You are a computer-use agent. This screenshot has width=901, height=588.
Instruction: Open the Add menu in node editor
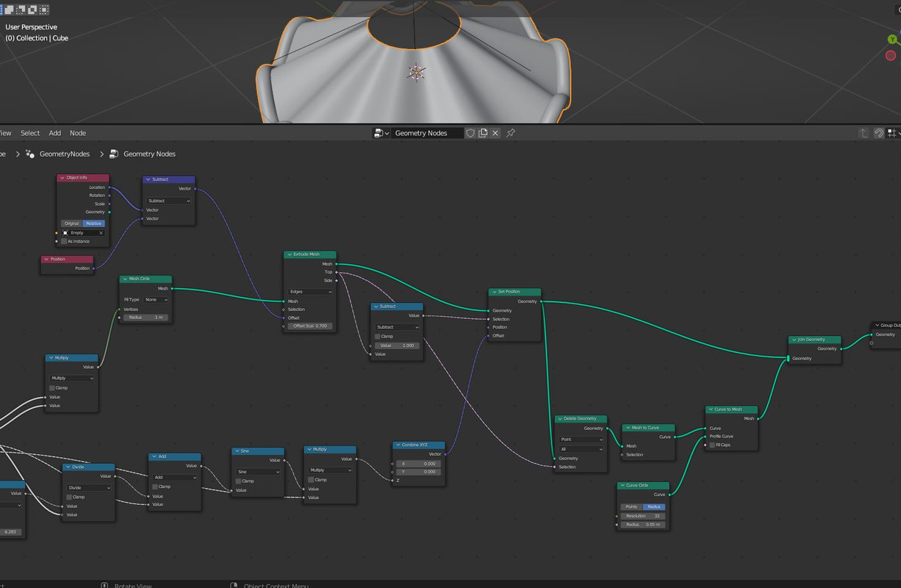55,133
